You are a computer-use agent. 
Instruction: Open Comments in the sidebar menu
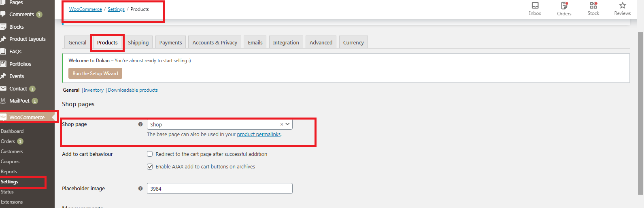click(21, 14)
